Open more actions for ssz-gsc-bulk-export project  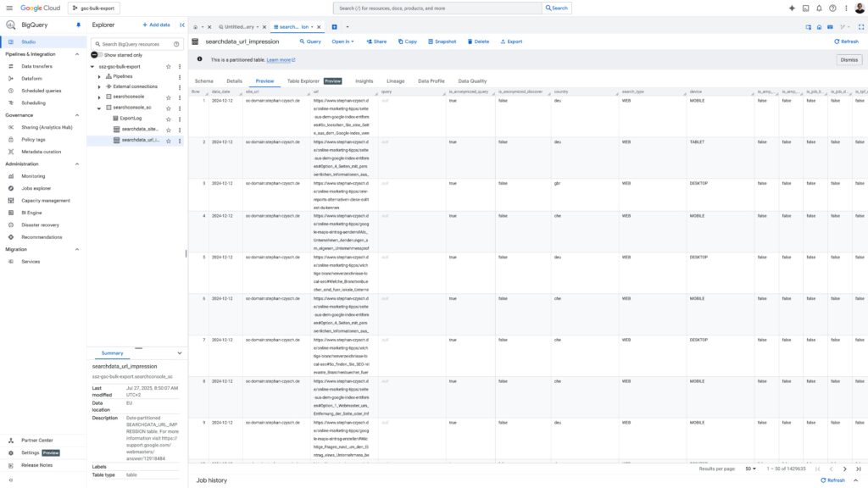click(180, 66)
